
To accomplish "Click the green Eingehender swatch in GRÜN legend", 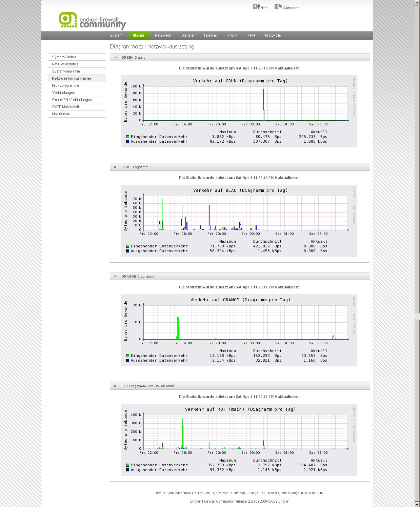I will 128,137.
